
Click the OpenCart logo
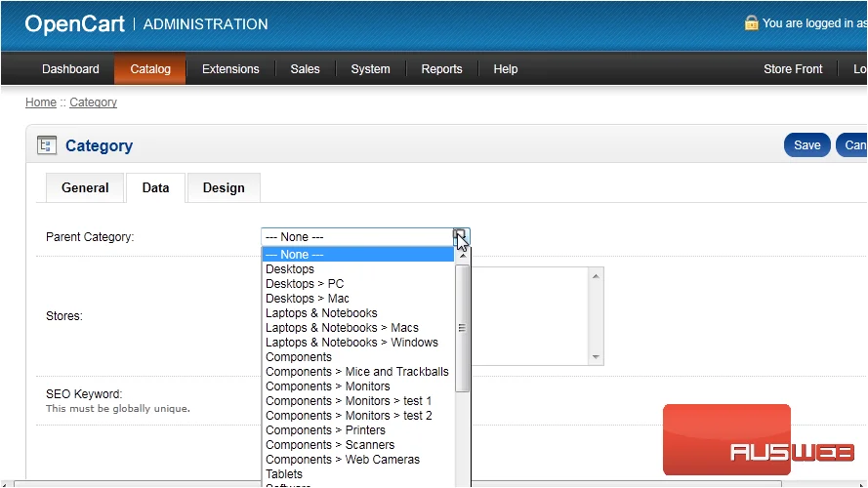click(x=75, y=23)
